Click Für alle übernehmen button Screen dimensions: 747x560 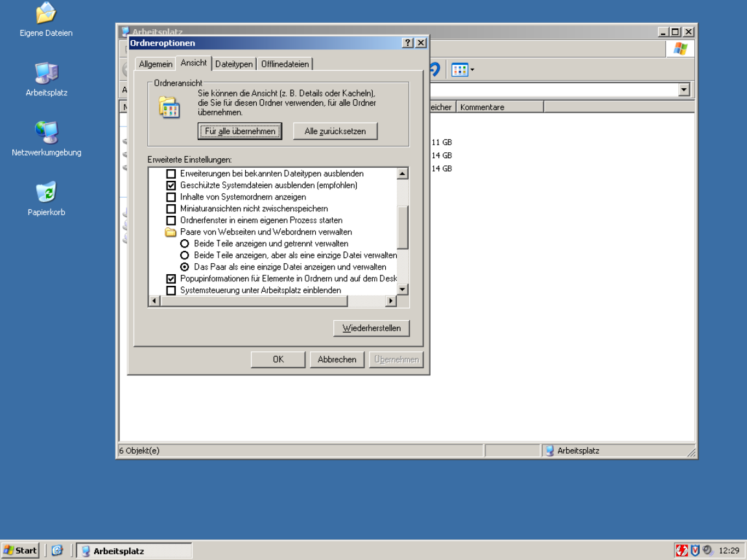[240, 132]
